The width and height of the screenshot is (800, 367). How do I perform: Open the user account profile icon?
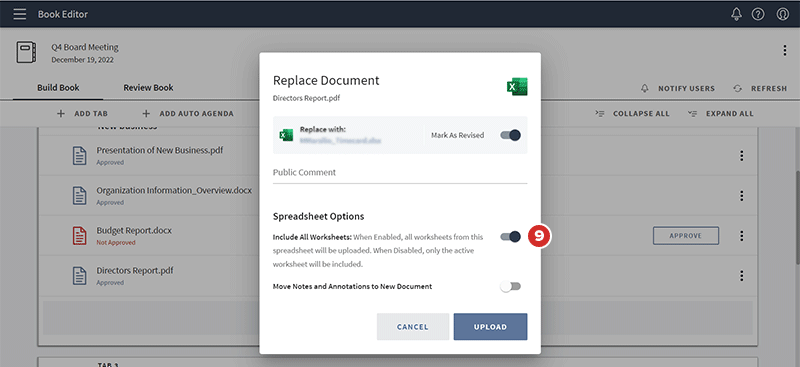coord(782,14)
